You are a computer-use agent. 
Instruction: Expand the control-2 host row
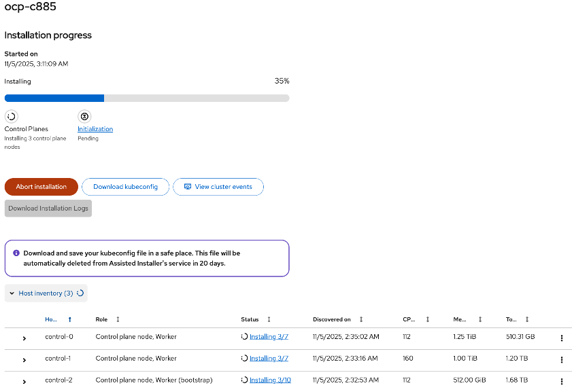(x=24, y=380)
